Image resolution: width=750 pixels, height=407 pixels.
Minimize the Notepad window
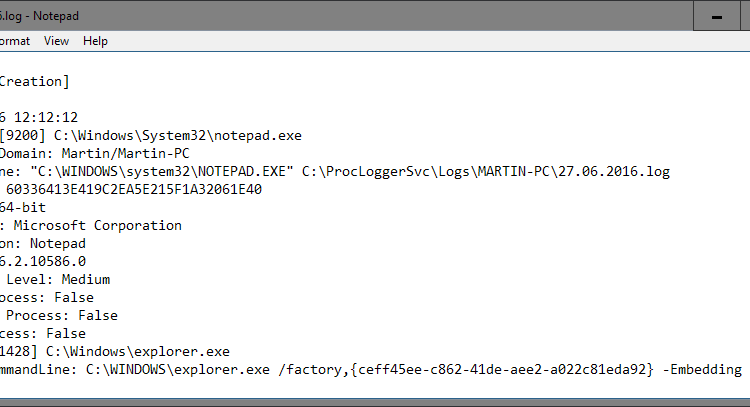pos(716,16)
